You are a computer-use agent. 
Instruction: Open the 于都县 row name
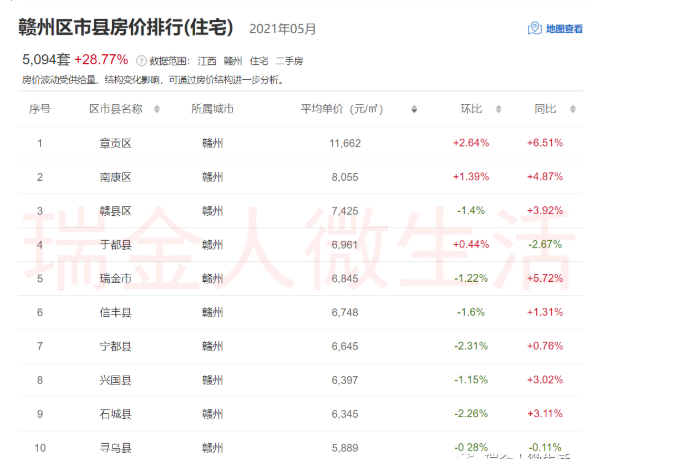tap(115, 245)
